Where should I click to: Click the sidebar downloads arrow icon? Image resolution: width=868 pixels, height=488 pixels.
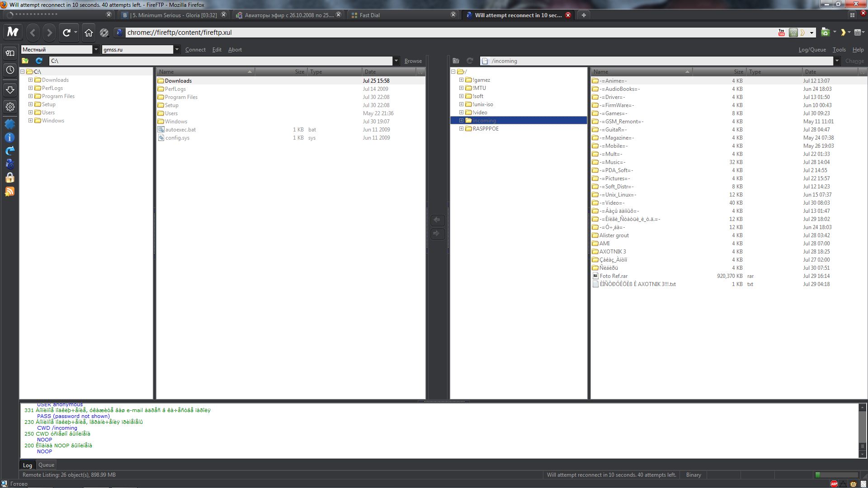[10, 90]
